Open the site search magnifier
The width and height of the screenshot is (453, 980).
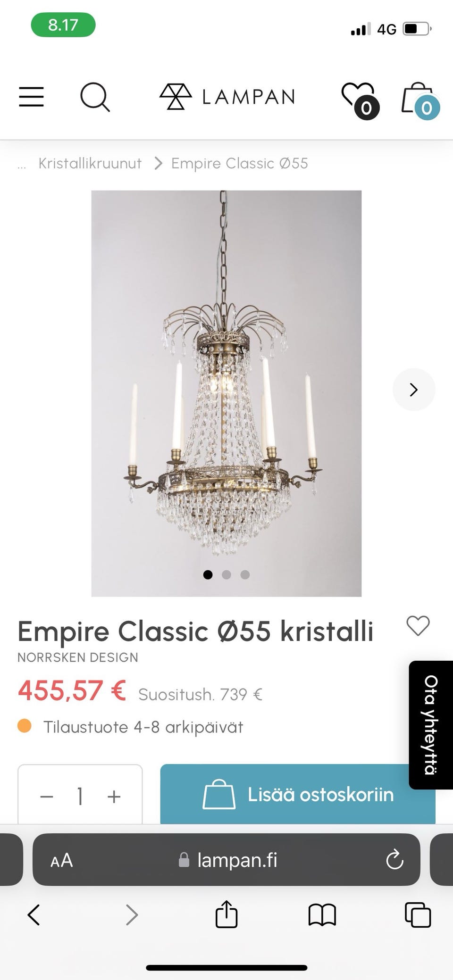(95, 97)
